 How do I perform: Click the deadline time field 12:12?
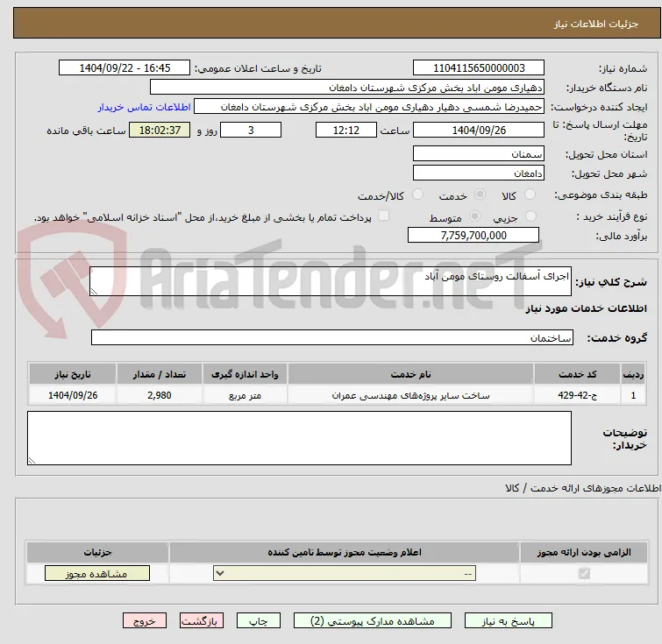[x=346, y=130]
